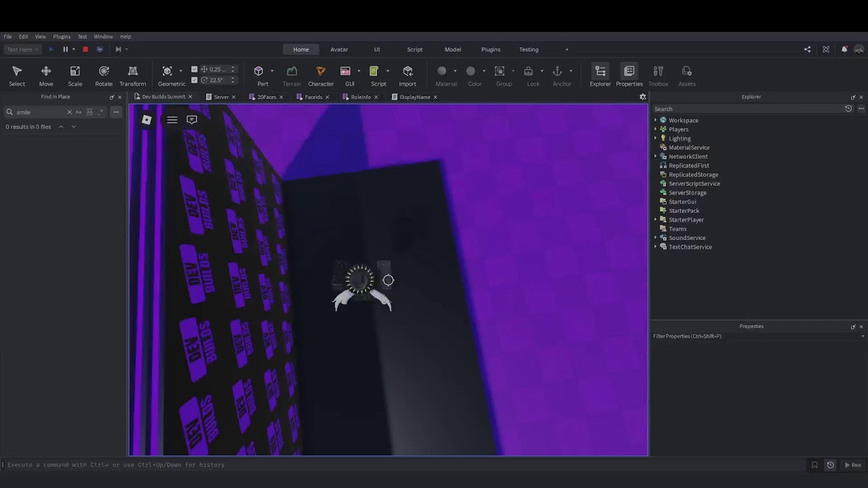Click the Explorer search field
Screen dimensions: 868x488
(747, 109)
